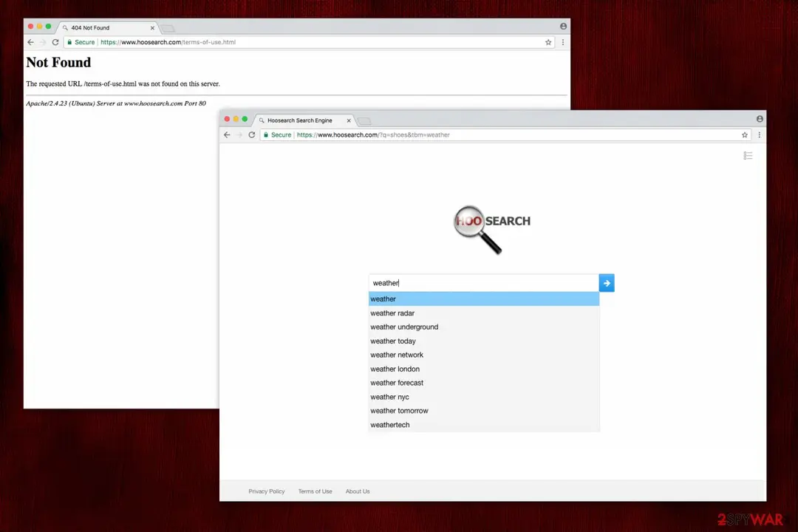The image size is (798, 532).
Task: Select highlighted 'weather' suggestion
Action: (x=484, y=299)
